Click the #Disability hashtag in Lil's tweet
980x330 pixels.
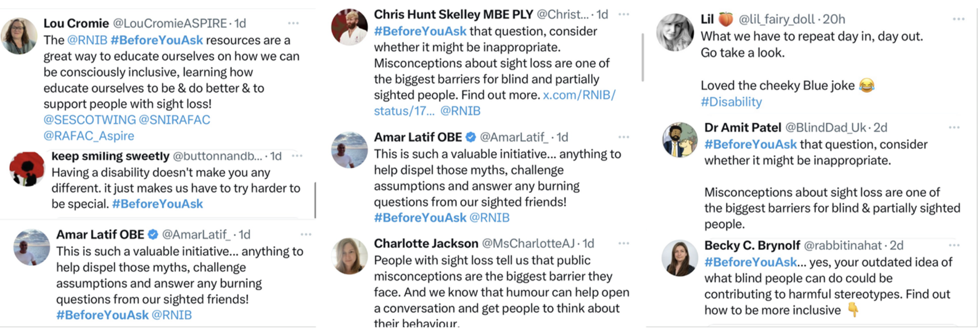[x=731, y=102]
